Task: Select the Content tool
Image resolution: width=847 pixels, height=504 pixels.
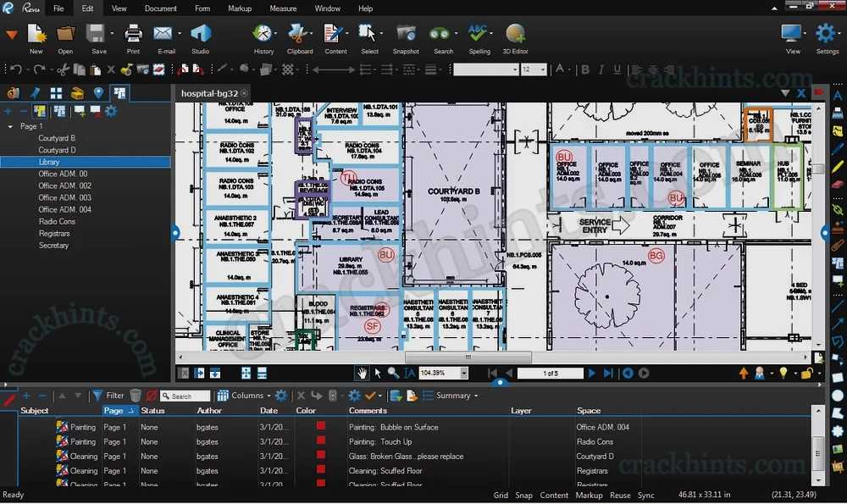Action: tap(335, 37)
